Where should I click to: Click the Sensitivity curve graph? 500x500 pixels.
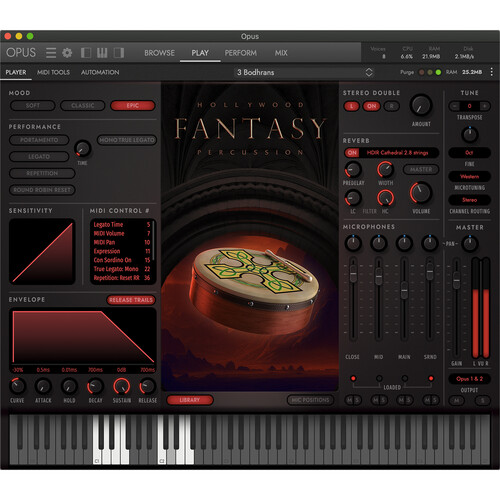(42, 251)
